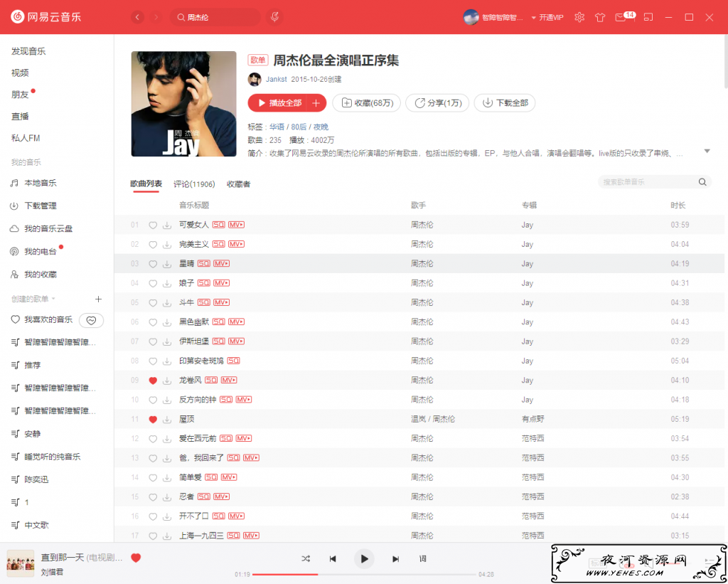This screenshot has width=728, height=584.
Task: Play the current track
Action: click(365, 559)
